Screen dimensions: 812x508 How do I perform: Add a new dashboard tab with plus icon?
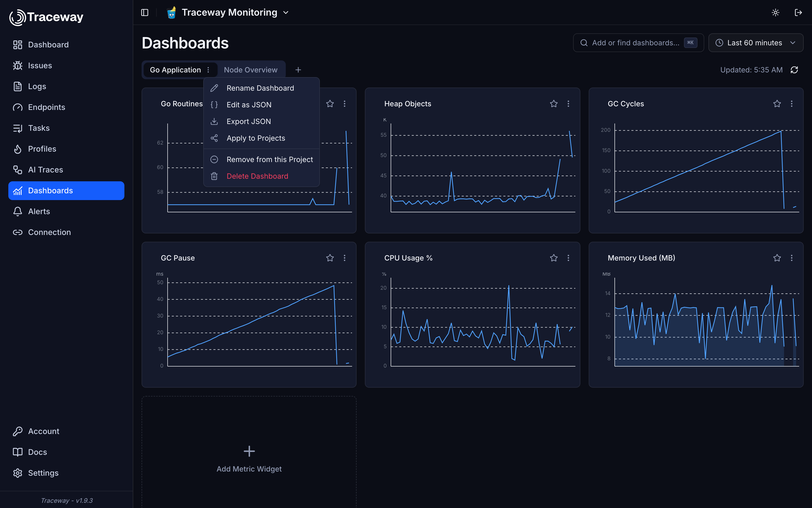point(298,70)
